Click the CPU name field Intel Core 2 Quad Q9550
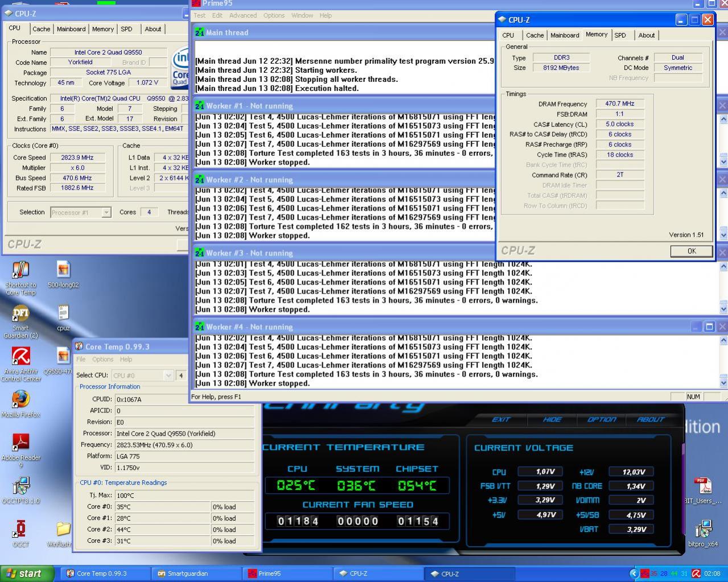 108,52
